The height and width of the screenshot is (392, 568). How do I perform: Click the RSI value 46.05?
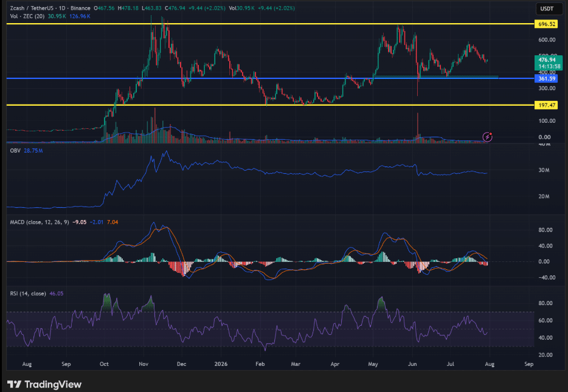pyautogui.click(x=56, y=294)
